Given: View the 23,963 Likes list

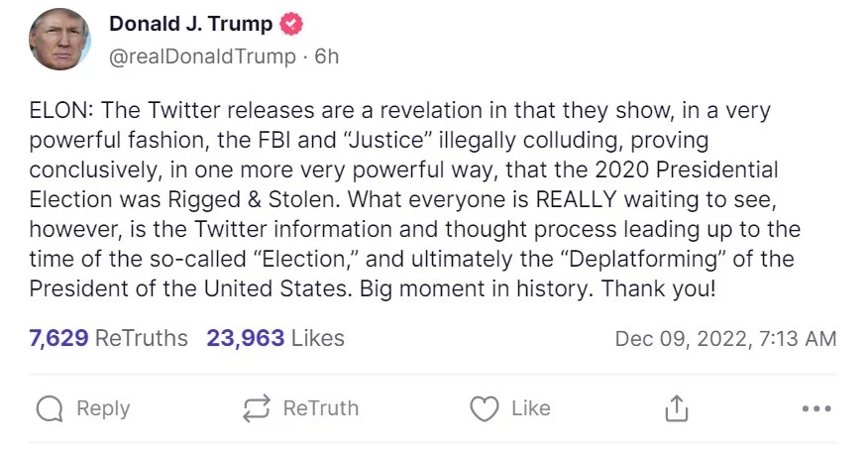Looking at the screenshot, I should coord(275,338).
